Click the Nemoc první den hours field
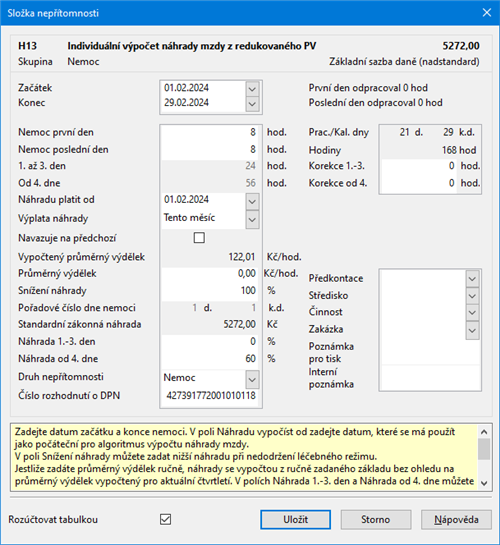This screenshot has width=500, height=545. (210, 132)
